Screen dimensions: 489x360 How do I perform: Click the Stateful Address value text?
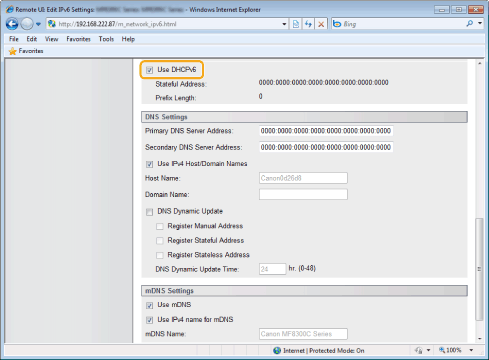(323, 82)
